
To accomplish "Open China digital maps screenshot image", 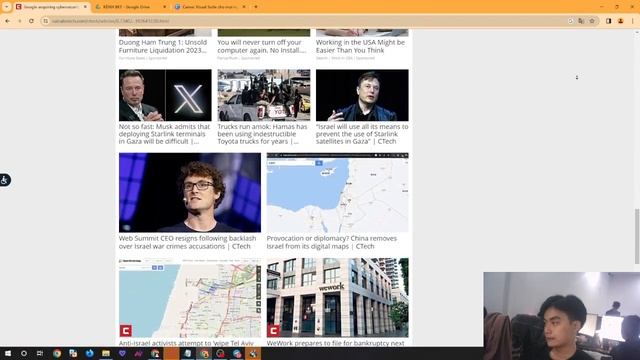I will (x=338, y=193).
